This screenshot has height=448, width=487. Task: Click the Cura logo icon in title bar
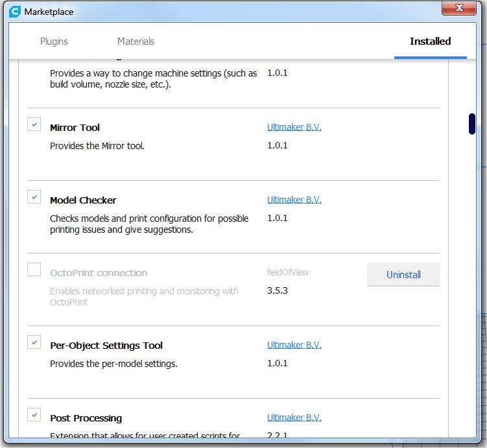[x=15, y=12]
